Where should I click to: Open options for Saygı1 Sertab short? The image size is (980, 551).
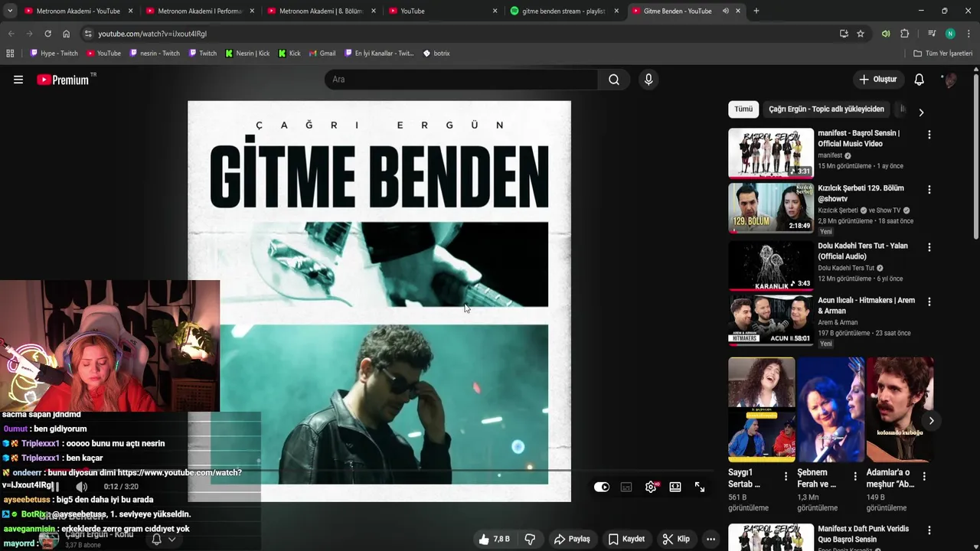pyautogui.click(x=786, y=476)
